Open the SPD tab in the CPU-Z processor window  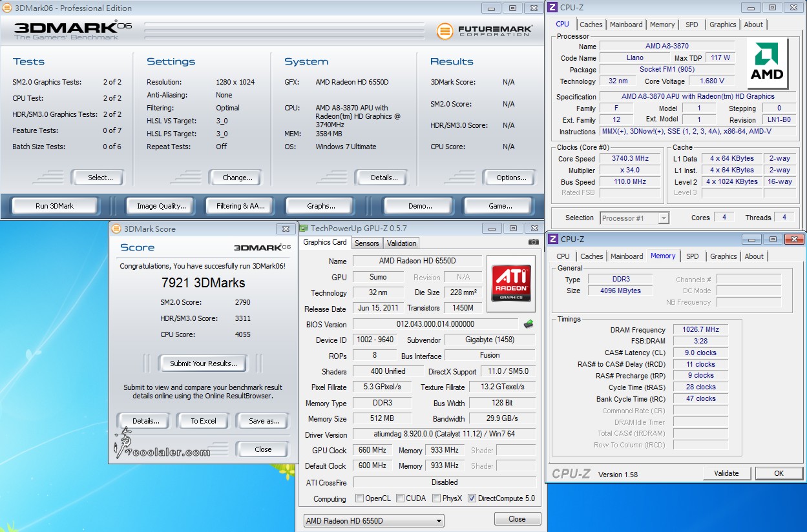pos(692,25)
